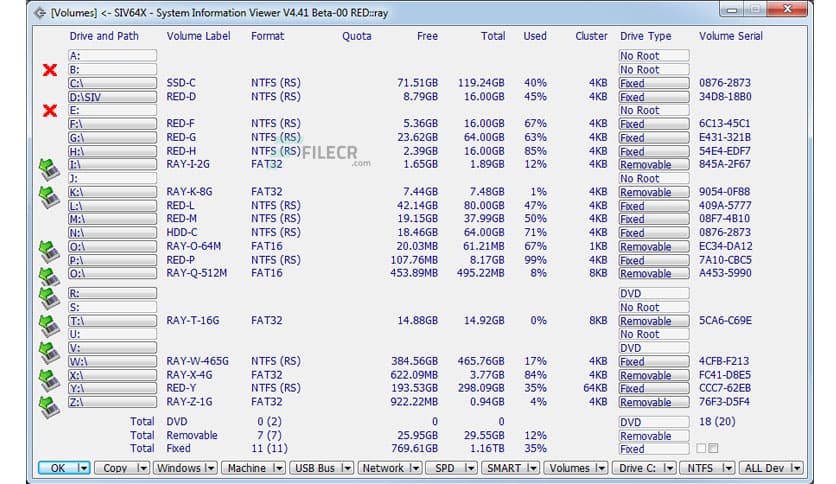Click the Removable drive type button for RAY-T-16G
Screen dimensions: 836x484
click(x=654, y=321)
